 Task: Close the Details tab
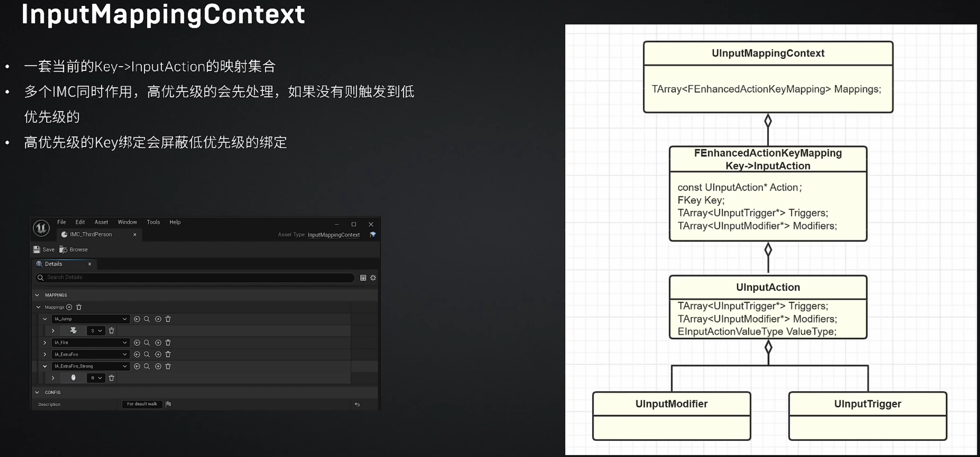(90, 264)
